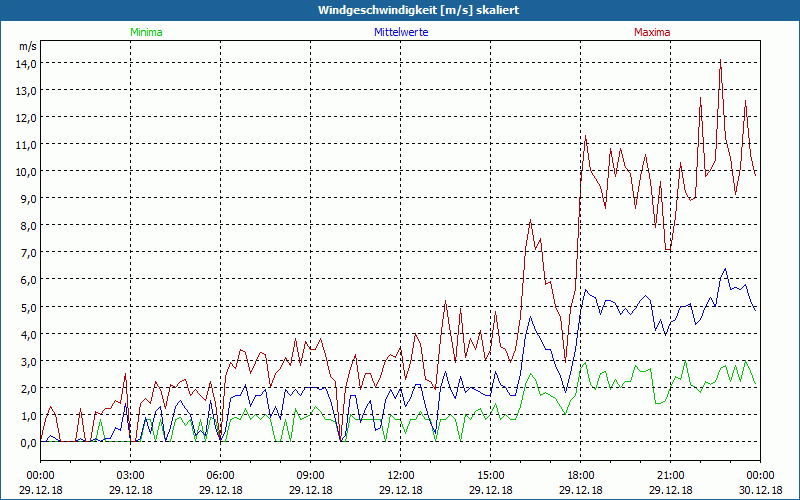Viewport: 800px width, 500px height.
Task: Click the 06:00 time axis label
Action: 220,476
